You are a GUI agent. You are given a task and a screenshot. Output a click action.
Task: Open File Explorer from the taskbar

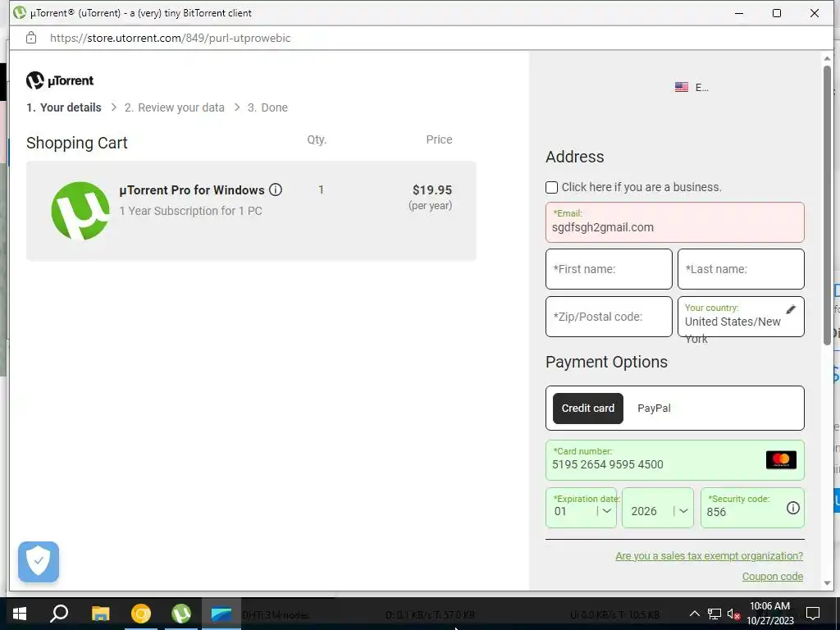pos(100,614)
